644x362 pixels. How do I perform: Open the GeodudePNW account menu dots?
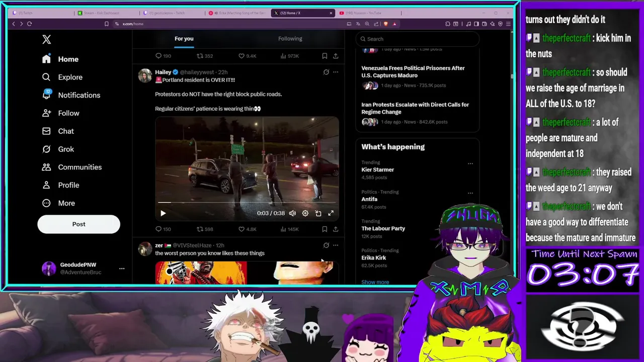point(122,268)
